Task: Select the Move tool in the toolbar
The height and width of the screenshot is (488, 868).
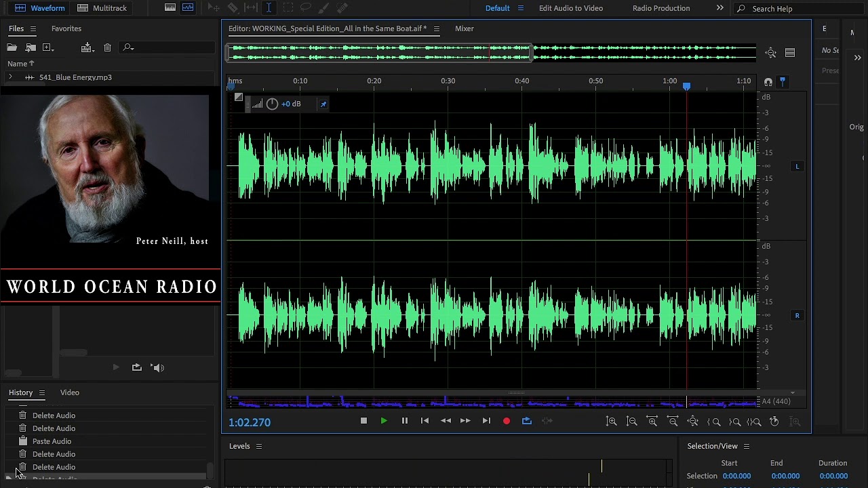Action: pos(214,8)
